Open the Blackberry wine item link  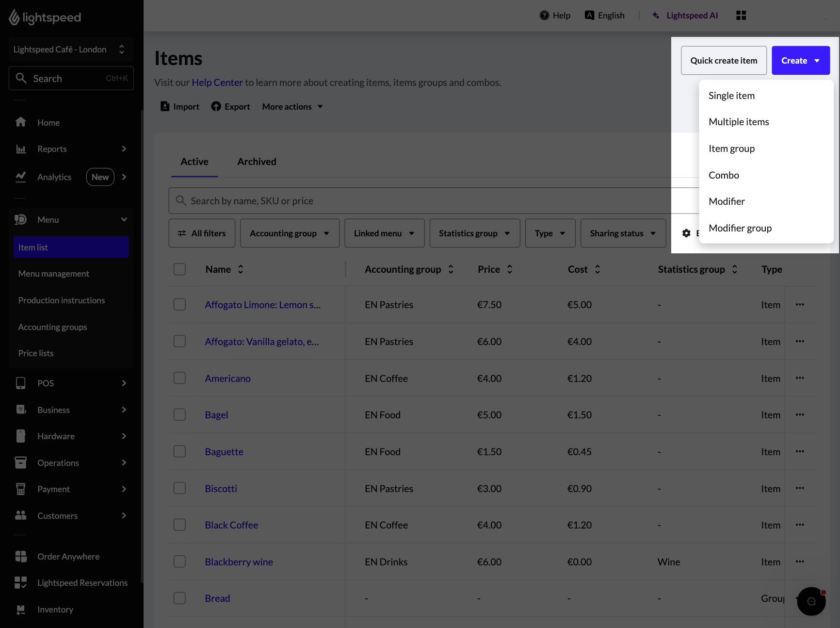coord(239,562)
